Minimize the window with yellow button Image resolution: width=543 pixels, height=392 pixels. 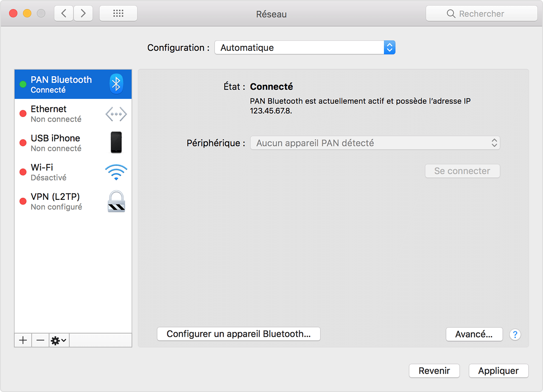(x=27, y=13)
